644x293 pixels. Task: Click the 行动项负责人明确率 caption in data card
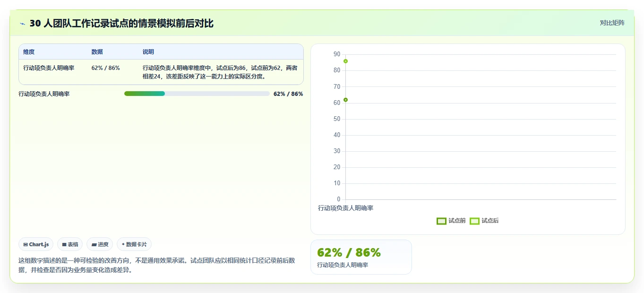coord(343,265)
